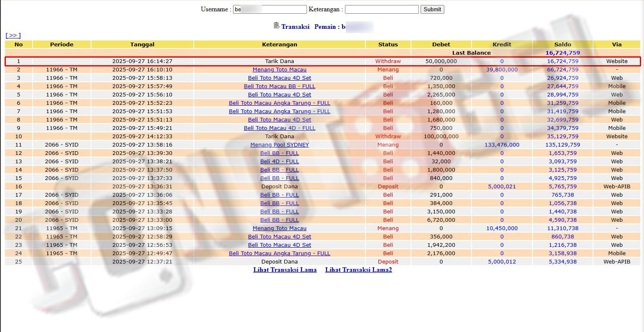Select the highlighted Tarik Dana row 1
The width and height of the screenshot is (644, 332).
279,61
